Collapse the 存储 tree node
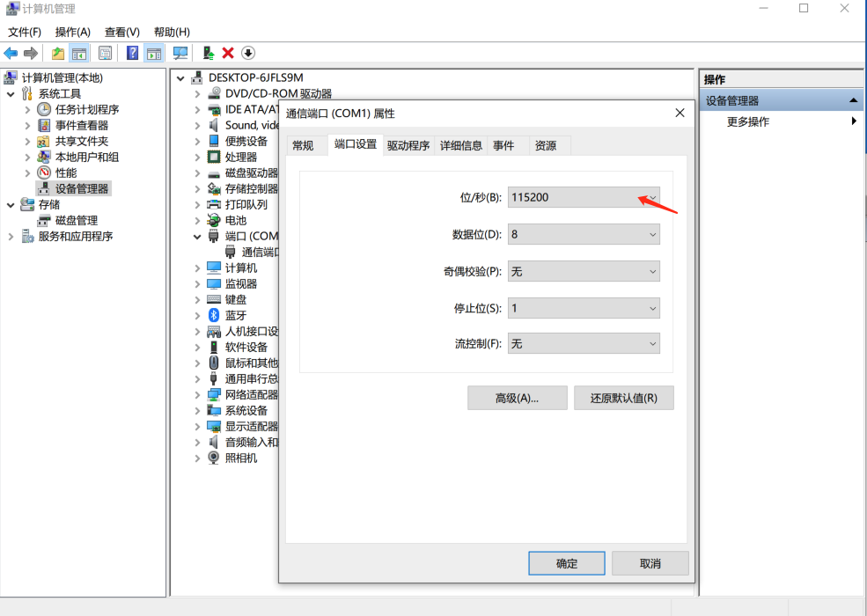This screenshot has width=867, height=616. click(x=11, y=204)
